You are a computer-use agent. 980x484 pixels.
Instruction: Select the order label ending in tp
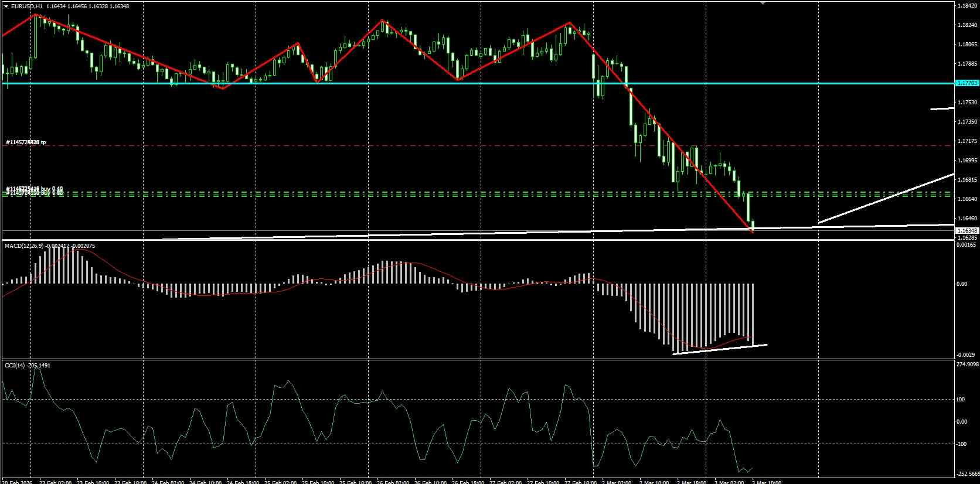[26, 142]
